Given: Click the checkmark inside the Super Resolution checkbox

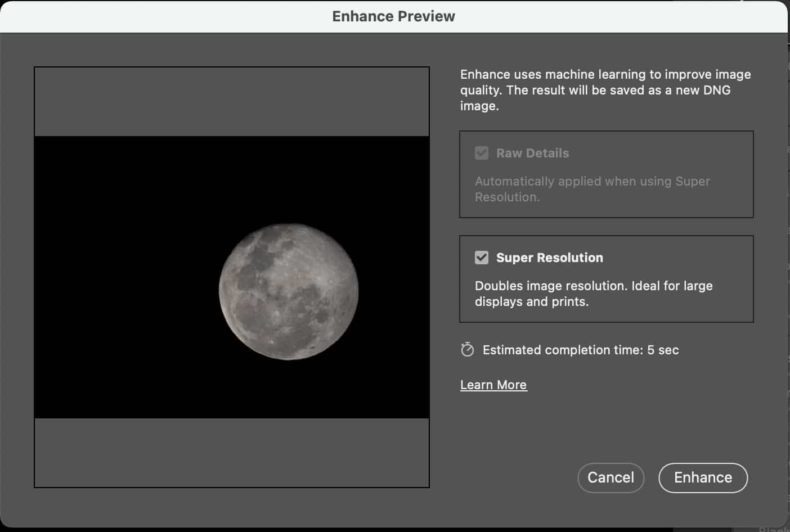Looking at the screenshot, I should (x=481, y=258).
